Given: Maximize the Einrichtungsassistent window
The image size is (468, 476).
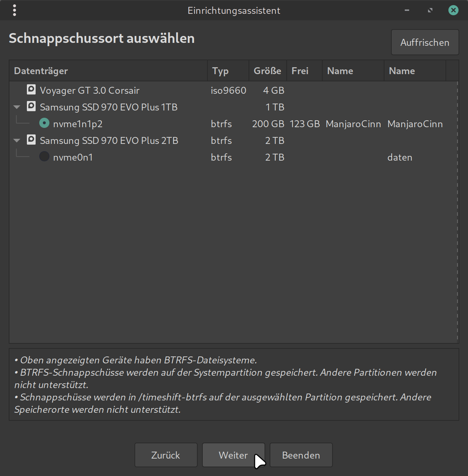Looking at the screenshot, I should (x=430, y=11).
